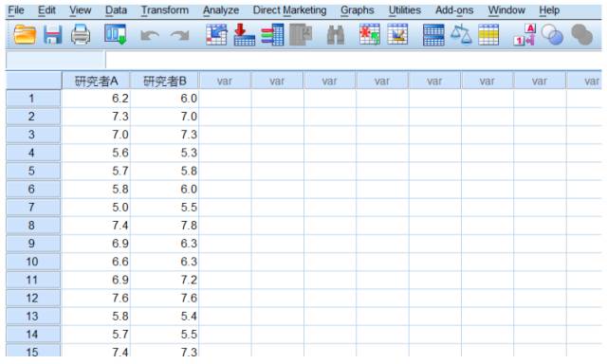Image resolution: width=607 pixels, height=364 pixels.
Task: Select row header 14
Action: coord(33,335)
